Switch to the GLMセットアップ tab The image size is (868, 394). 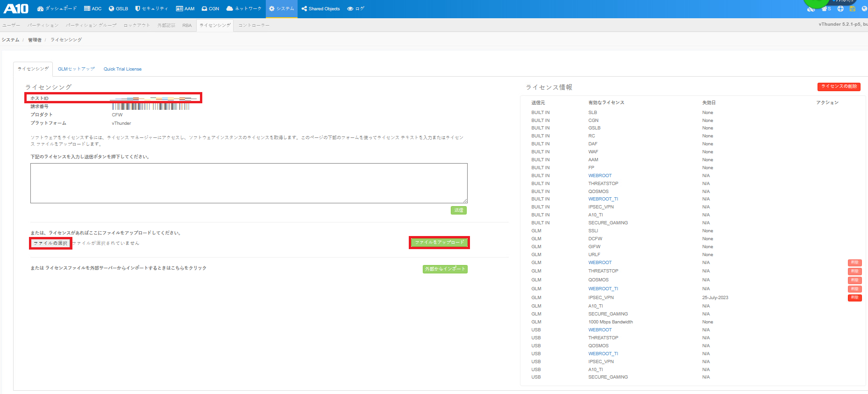76,69
